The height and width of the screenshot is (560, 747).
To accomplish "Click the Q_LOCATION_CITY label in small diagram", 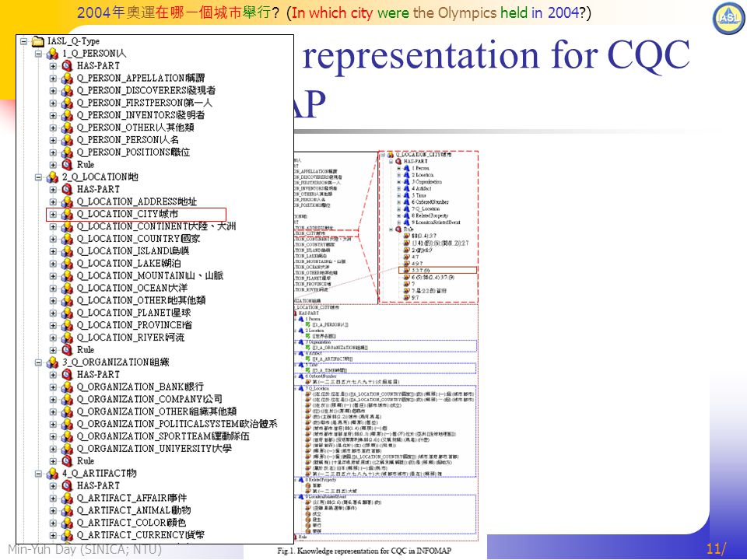I will 424,155.
